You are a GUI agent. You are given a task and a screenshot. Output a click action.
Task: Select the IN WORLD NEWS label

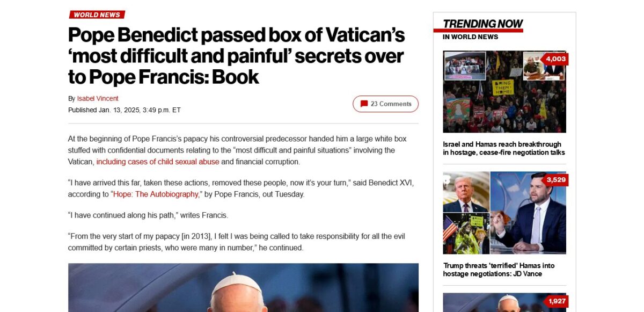[470, 37]
